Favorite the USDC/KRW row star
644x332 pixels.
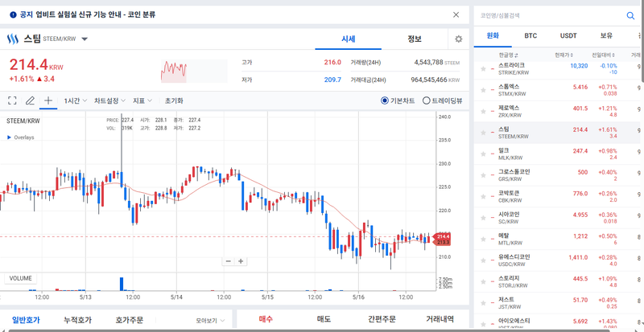click(484, 260)
